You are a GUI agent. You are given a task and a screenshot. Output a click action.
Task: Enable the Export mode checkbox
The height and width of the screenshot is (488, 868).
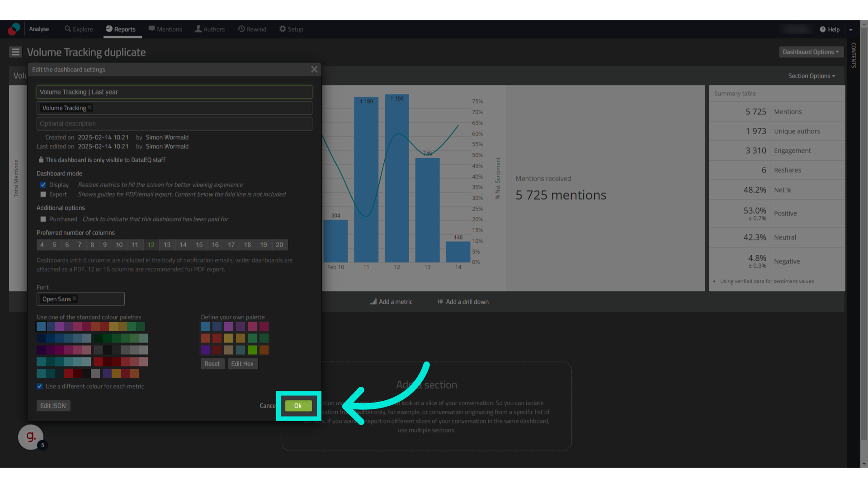coord(43,194)
